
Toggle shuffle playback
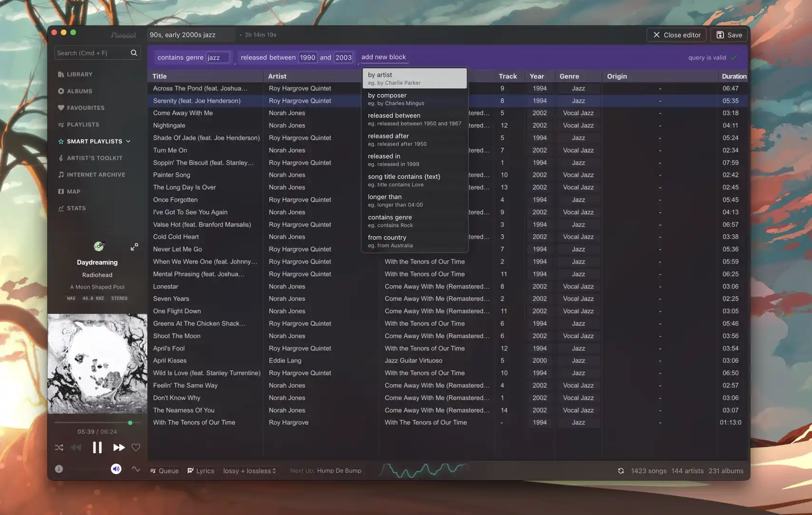coord(59,447)
